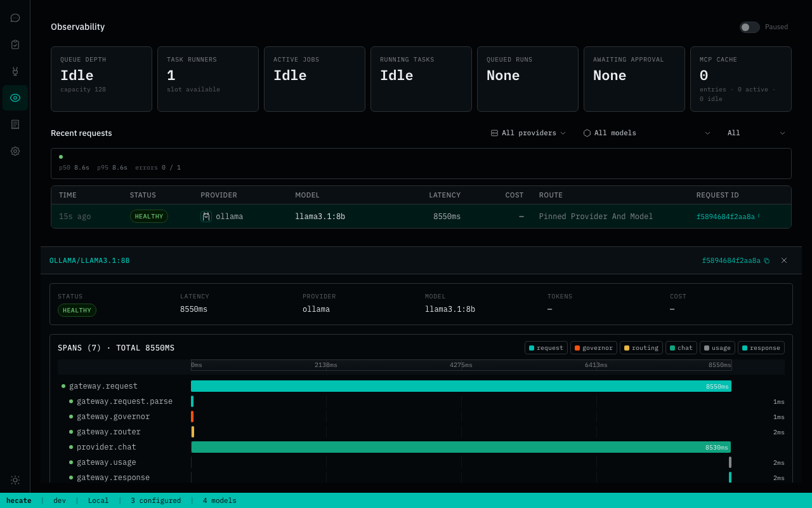The height and width of the screenshot is (508, 812).
Task: Open the settings gear icon in sidebar
Action: pos(15,151)
